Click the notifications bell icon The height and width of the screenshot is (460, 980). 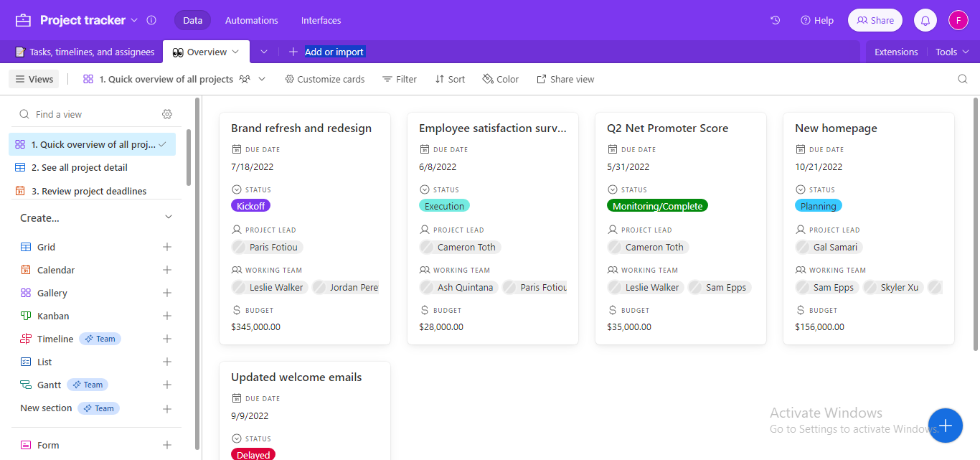(925, 20)
